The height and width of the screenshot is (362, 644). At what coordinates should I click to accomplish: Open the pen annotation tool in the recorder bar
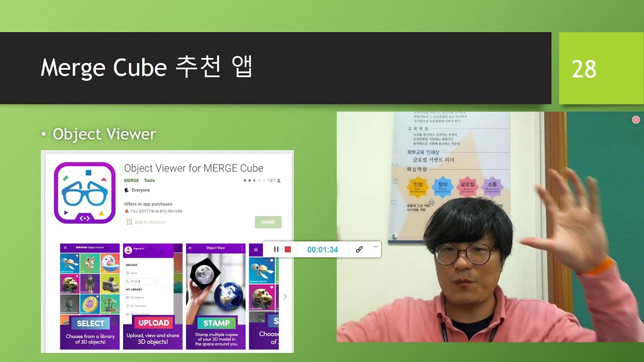pos(359,249)
